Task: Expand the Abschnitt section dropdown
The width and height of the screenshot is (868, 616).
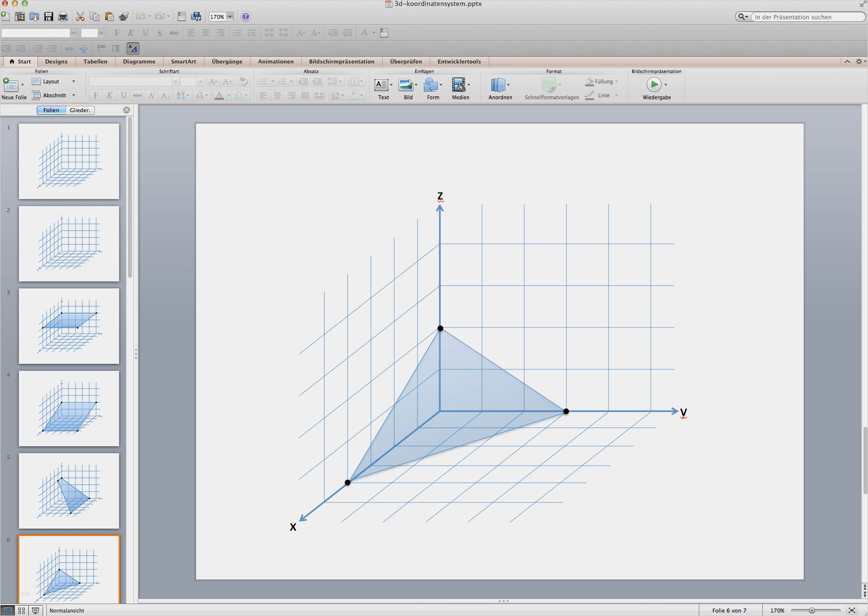Action: [x=73, y=95]
